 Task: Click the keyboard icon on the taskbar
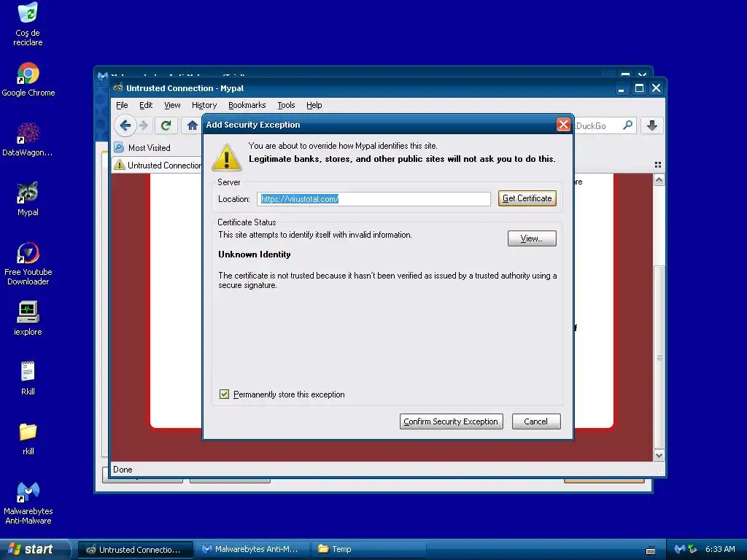tap(650, 550)
